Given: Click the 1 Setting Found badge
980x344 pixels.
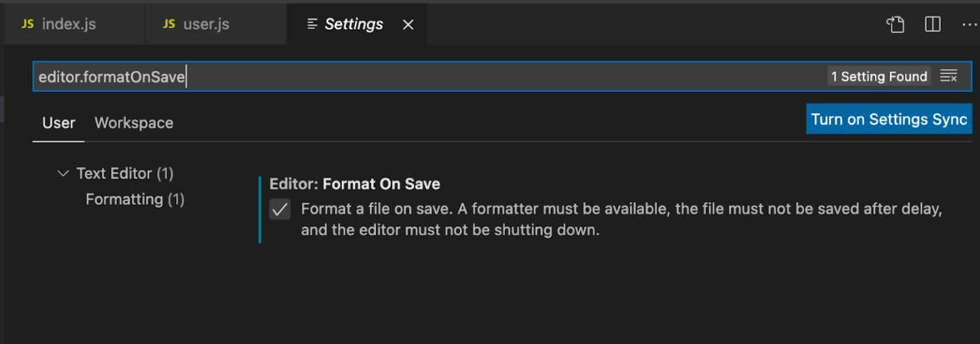Looking at the screenshot, I should (x=879, y=76).
